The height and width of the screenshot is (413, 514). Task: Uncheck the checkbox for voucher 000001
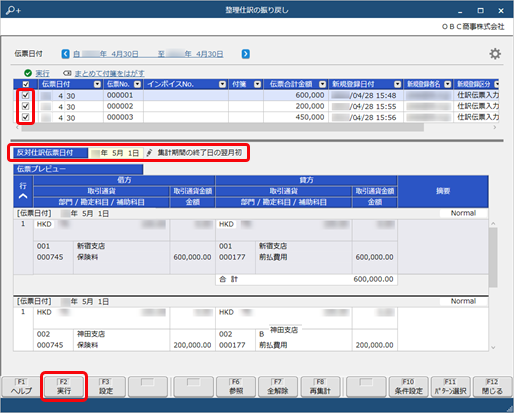tap(25, 95)
